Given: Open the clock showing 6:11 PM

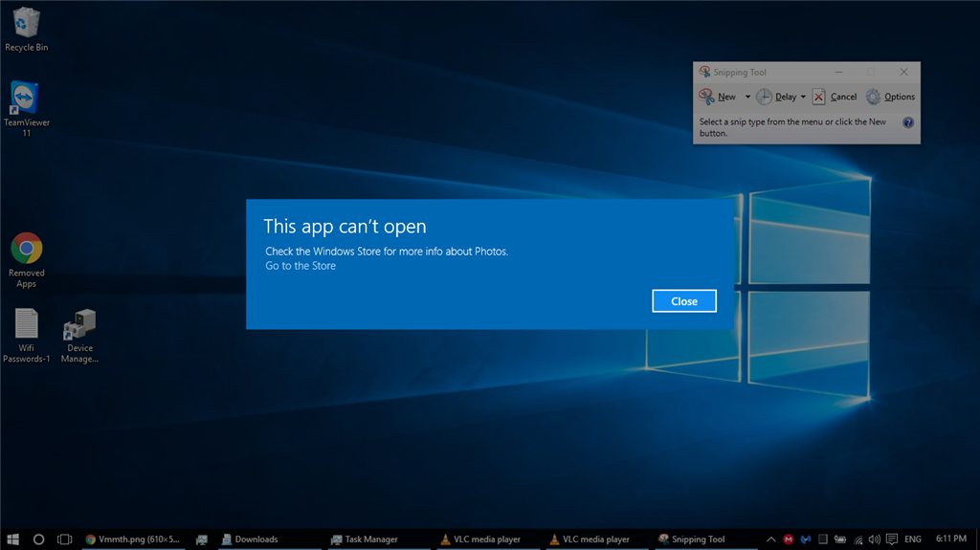Looking at the screenshot, I should 950,539.
